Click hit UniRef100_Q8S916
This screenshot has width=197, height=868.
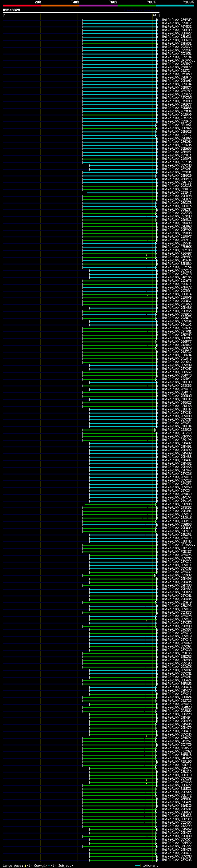click(x=177, y=518)
